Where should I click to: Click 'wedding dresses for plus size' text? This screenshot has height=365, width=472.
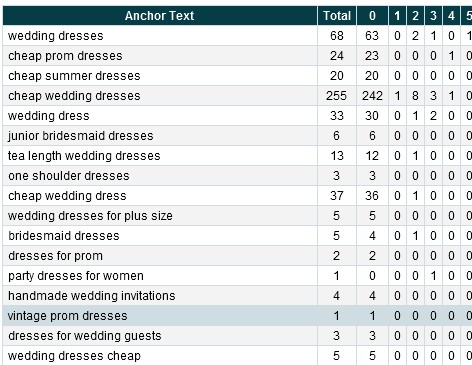pyautogui.click(x=90, y=216)
